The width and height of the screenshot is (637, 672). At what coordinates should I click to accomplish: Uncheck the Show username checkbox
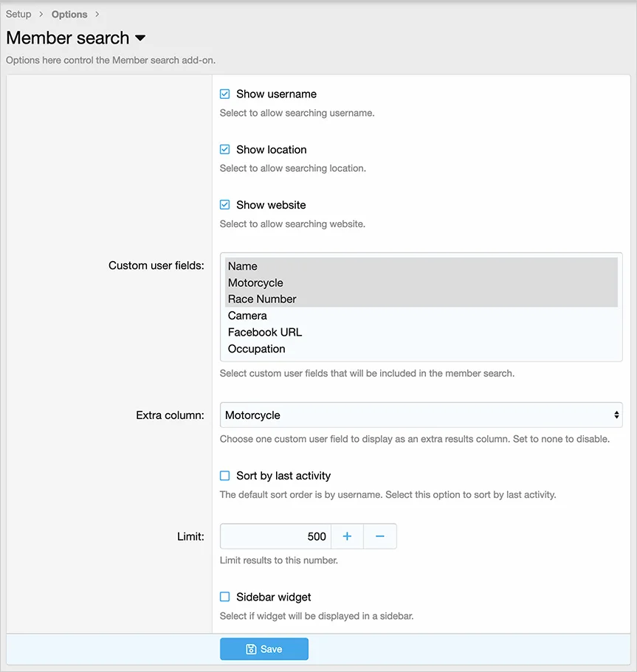225,94
